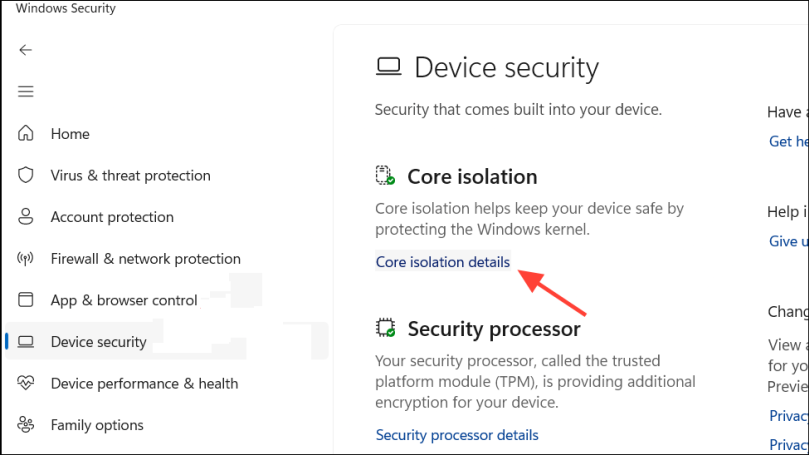Click the Core isolation chip icon
Viewport: 809px width, 455px height.
coord(385,176)
